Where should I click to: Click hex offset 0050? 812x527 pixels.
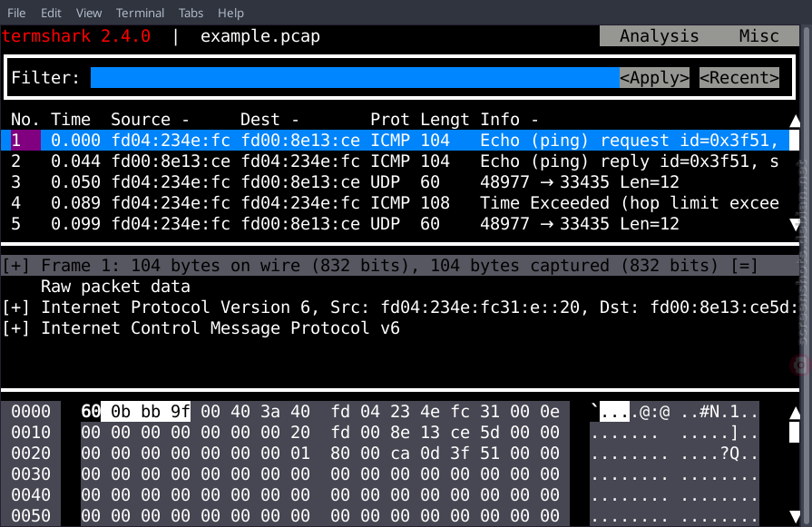pyautogui.click(x=31, y=515)
